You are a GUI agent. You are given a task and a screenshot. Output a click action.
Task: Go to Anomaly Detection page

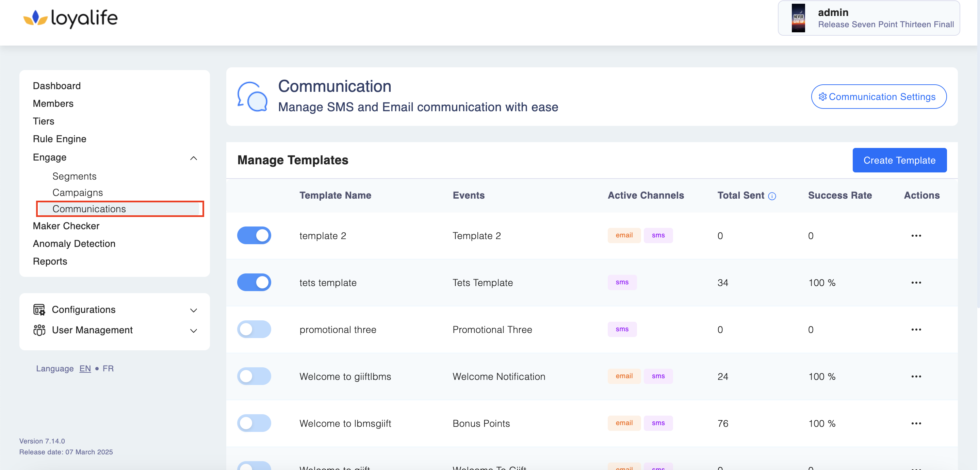pyautogui.click(x=74, y=244)
